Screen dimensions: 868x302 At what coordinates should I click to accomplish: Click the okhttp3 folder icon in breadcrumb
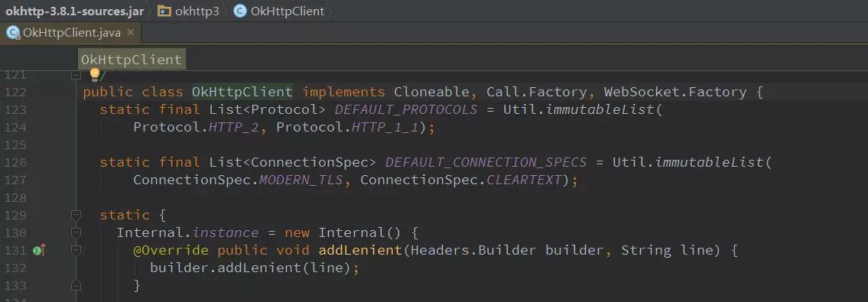click(x=164, y=11)
